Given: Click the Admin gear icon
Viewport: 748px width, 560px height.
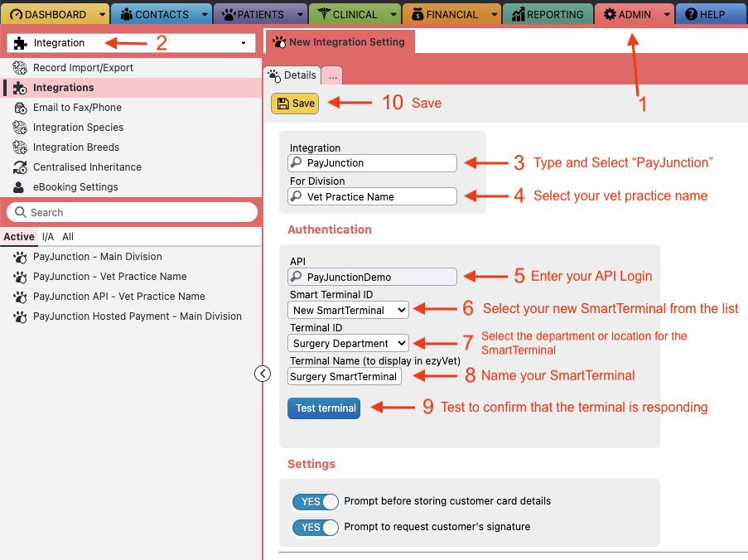Looking at the screenshot, I should pos(610,14).
